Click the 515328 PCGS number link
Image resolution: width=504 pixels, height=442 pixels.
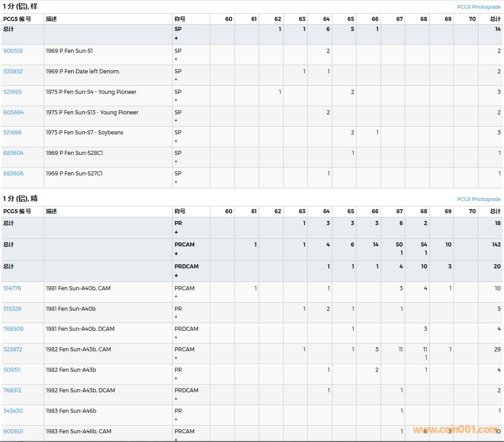coord(12,309)
